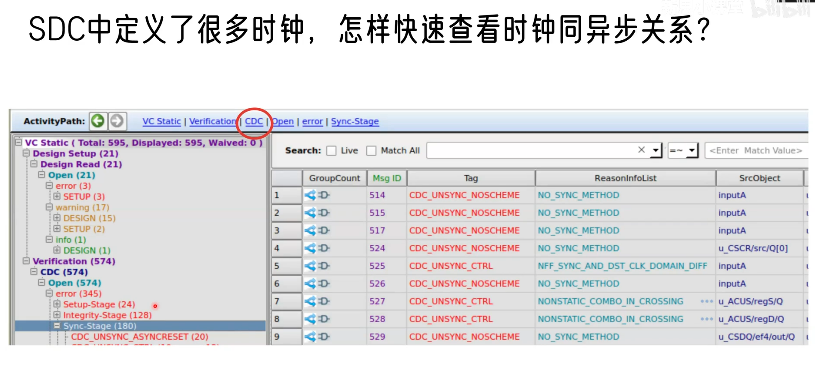Open the blue tree icon for Msg ID 529

click(310, 337)
